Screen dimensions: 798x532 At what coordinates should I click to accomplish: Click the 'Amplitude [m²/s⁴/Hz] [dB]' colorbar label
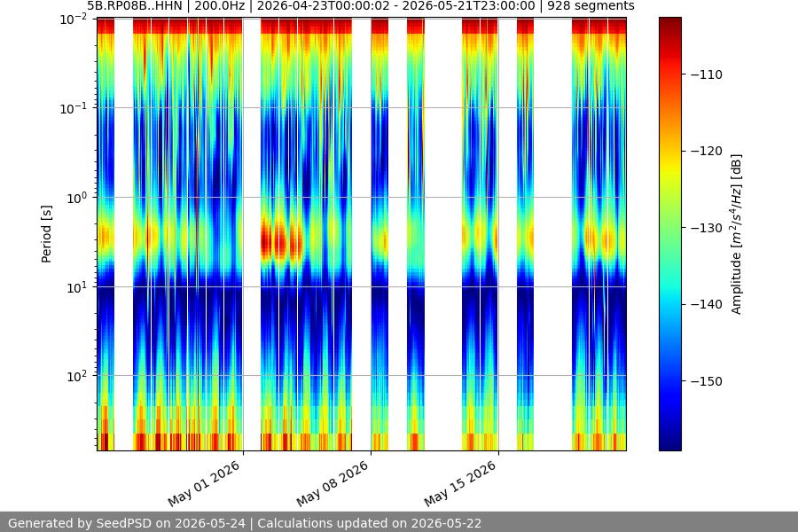tap(737, 234)
